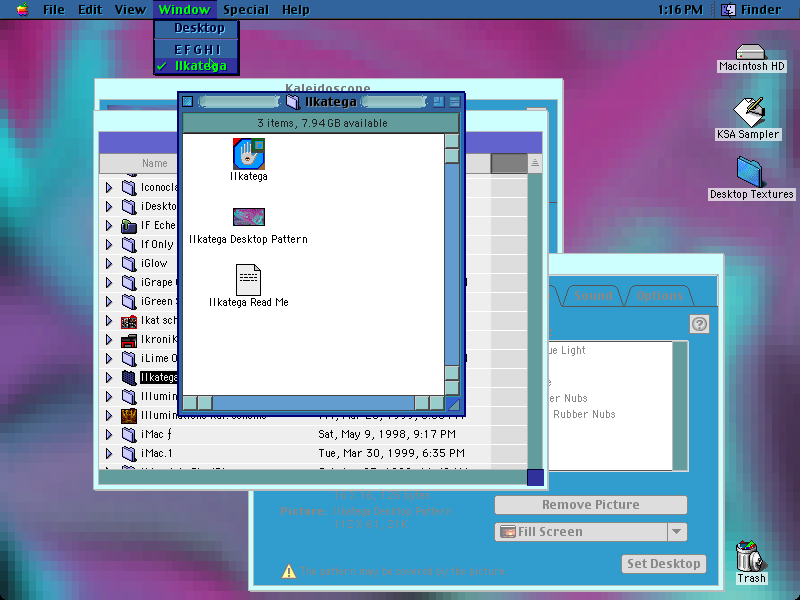Screen dimensions: 800x600
Task: Click the question-mark help button in the Appearance panel
Action: pyautogui.click(x=699, y=323)
